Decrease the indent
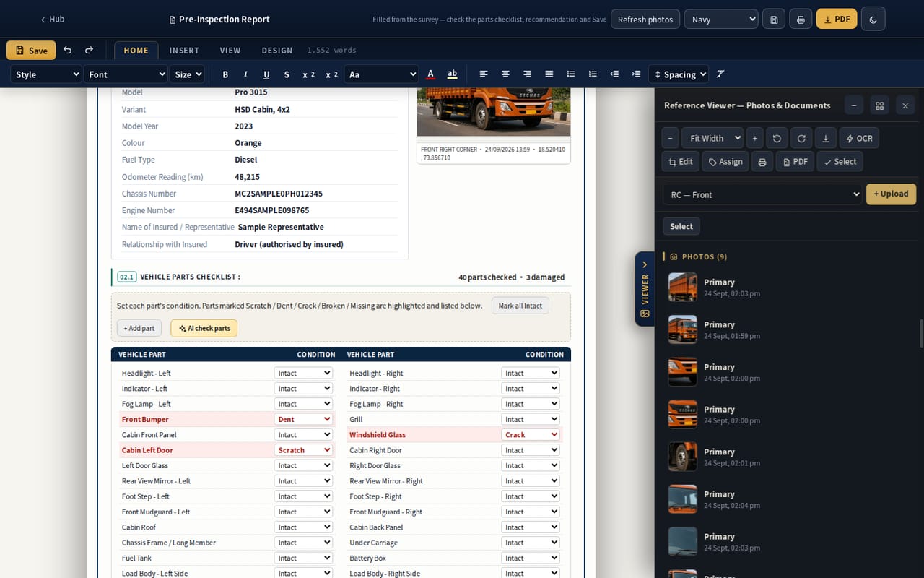The width and height of the screenshot is (924, 578). pos(614,74)
